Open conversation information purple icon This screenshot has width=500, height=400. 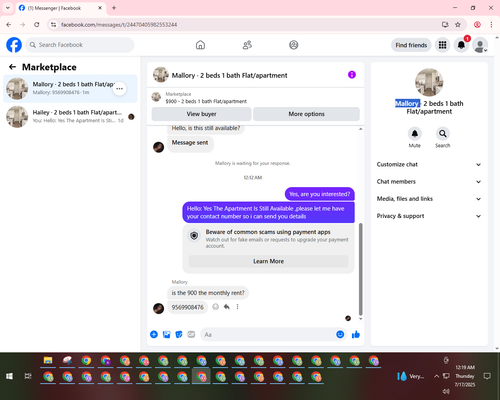(352, 75)
